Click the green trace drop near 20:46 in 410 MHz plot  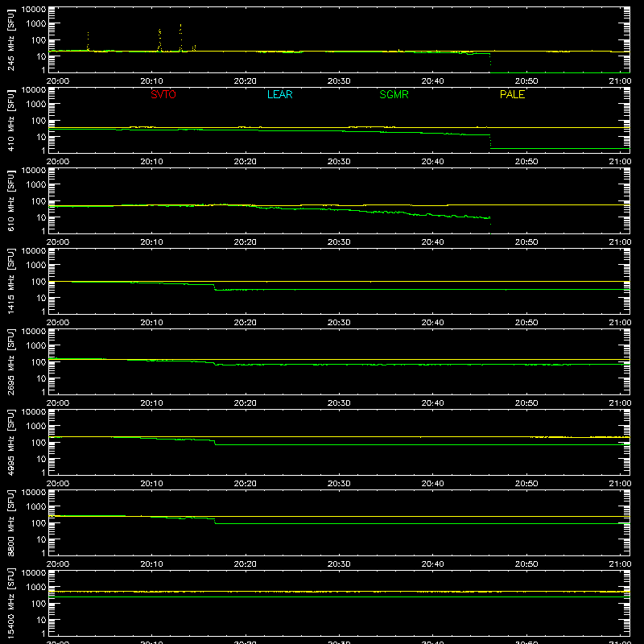pos(490,142)
